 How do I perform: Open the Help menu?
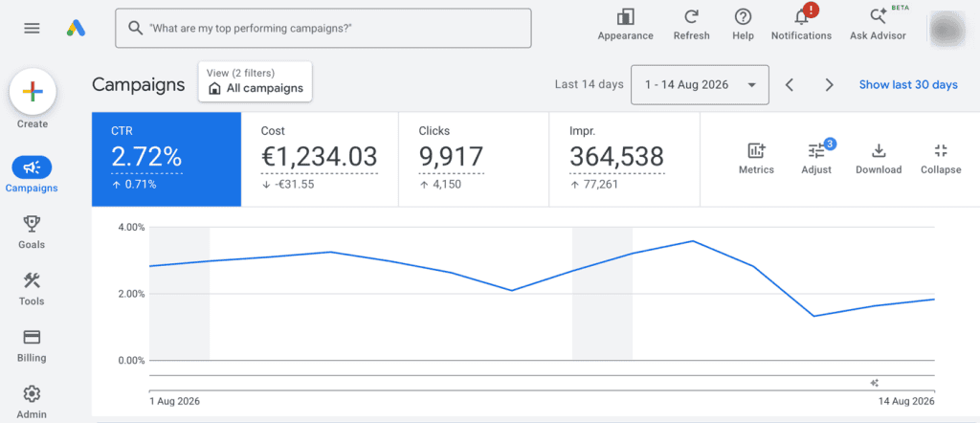click(x=743, y=25)
